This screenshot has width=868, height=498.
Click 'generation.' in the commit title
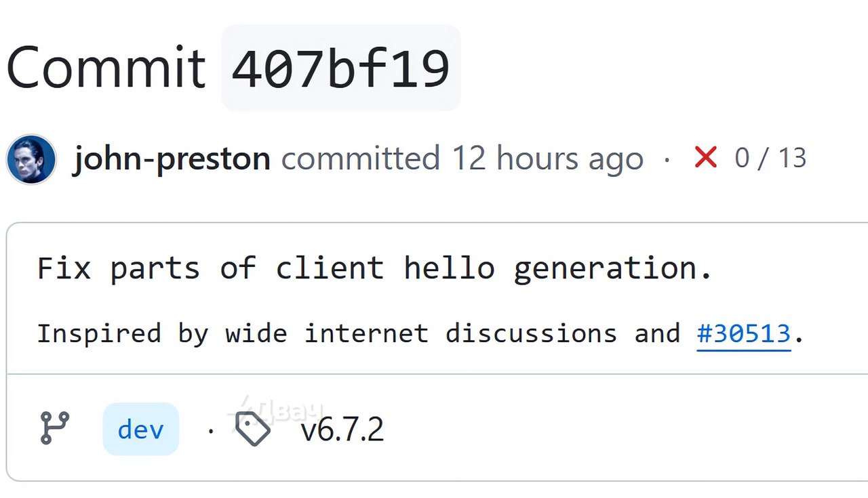[612, 270]
